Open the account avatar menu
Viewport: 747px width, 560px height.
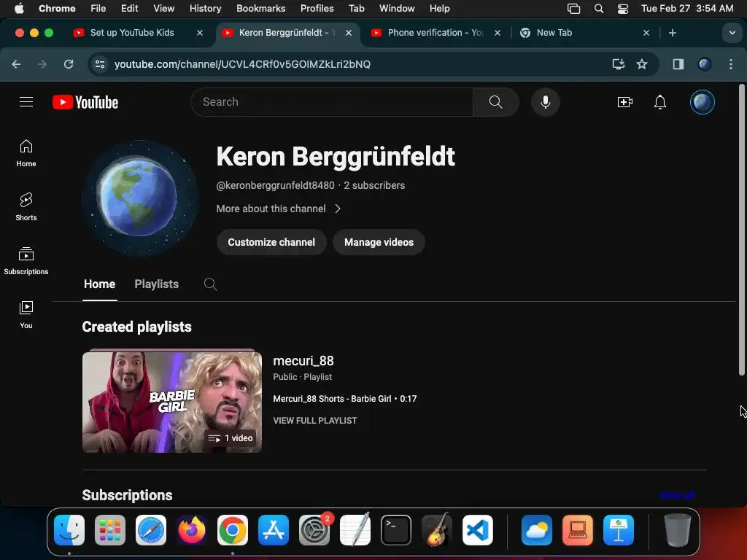(x=703, y=102)
